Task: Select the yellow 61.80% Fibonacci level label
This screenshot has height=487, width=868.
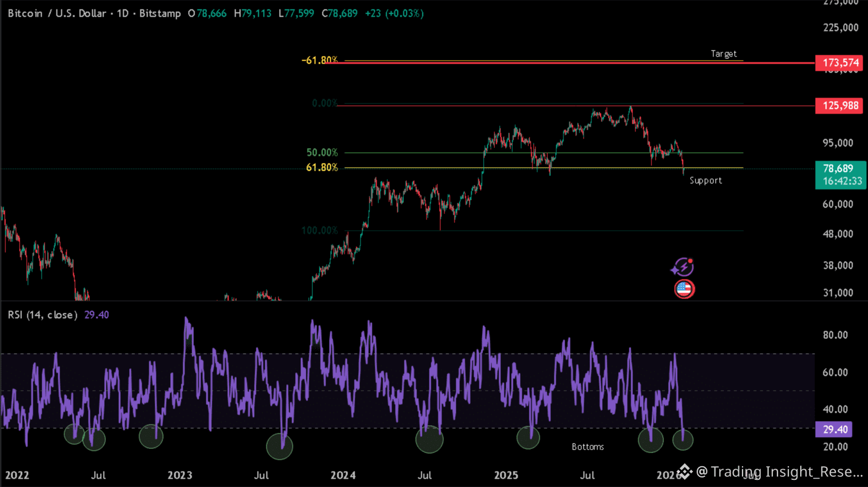Action: pos(322,168)
